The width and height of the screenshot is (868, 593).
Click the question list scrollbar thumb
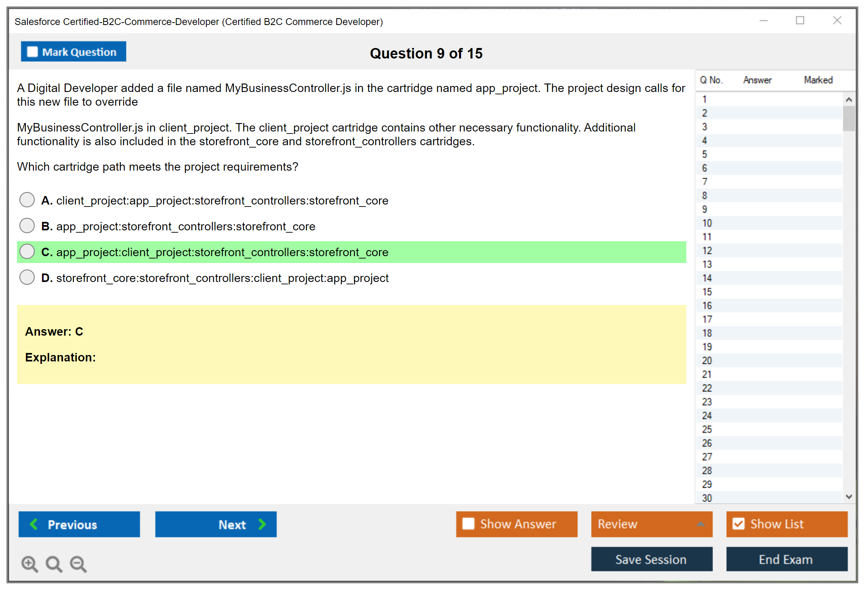tap(849, 118)
